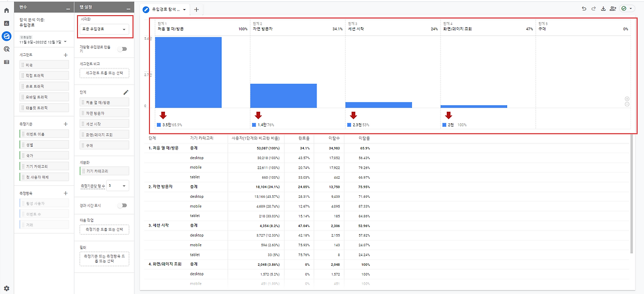Add a new 세그먼트 with plus icon
Image resolution: width=644 pixels, height=294 pixels.
tap(65, 54)
